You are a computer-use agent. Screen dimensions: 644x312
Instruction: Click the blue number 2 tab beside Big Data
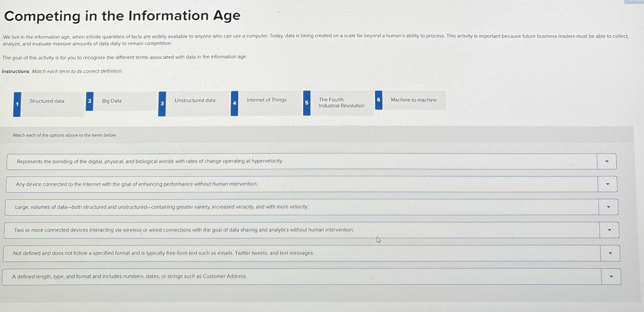pos(90,101)
